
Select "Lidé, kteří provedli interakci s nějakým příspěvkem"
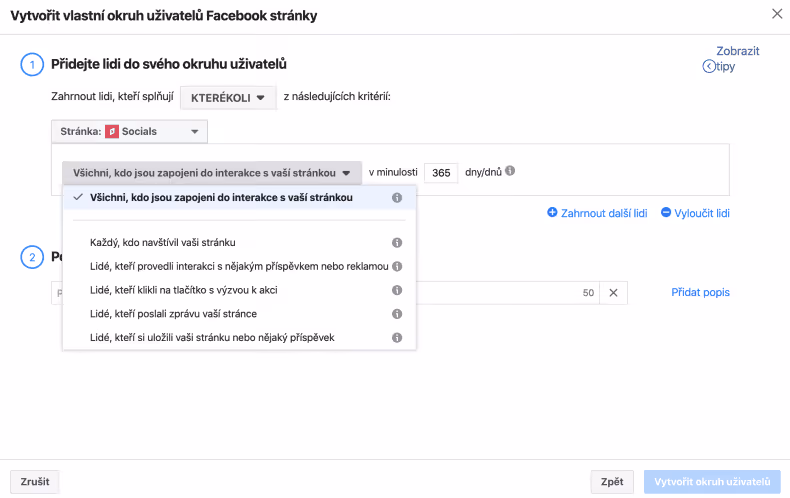click(239, 266)
